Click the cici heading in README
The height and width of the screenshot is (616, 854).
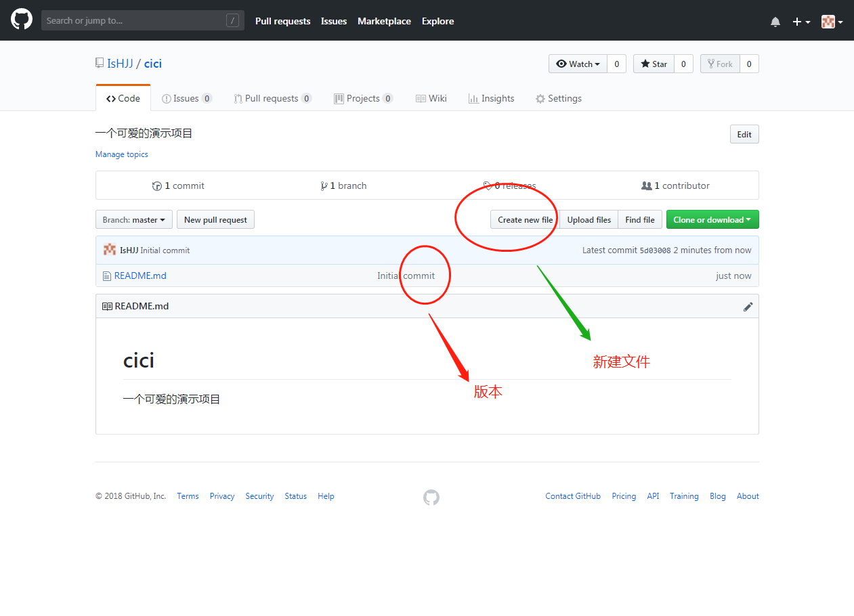click(x=139, y=360)
